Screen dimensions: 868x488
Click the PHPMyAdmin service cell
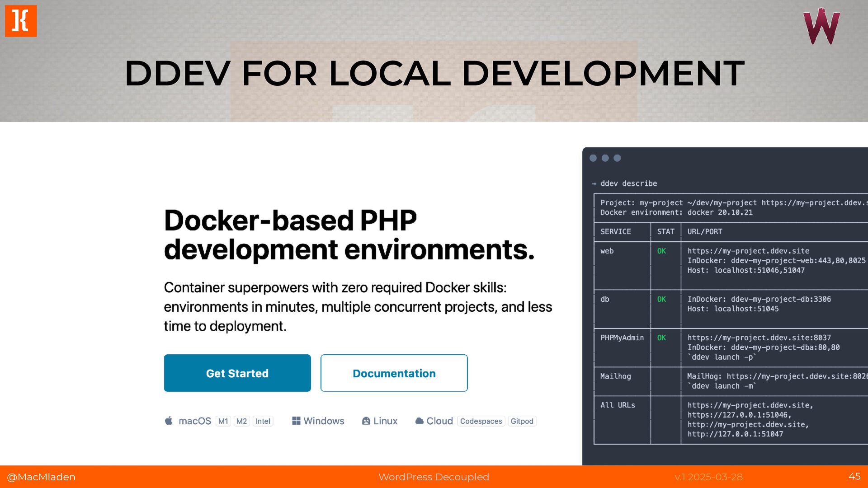pyautogui.click(x=622, y=338)
